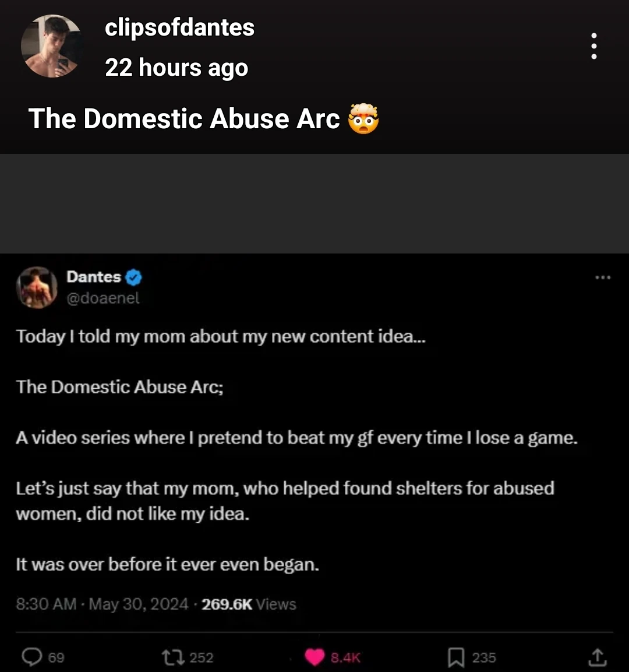Open the vertical three-dot post menu
629x672 pixels.
(593, 46)
